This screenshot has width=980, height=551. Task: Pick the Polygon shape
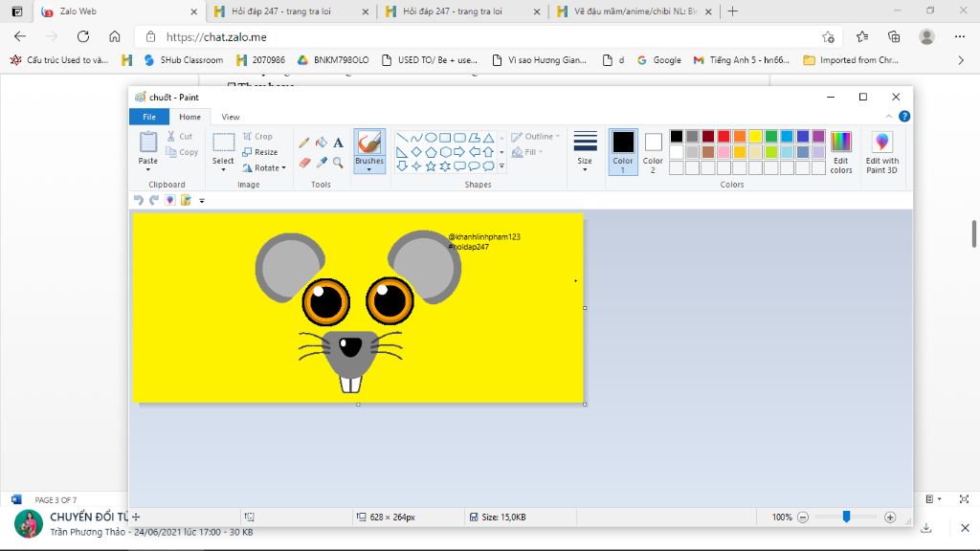click(475, 138)
